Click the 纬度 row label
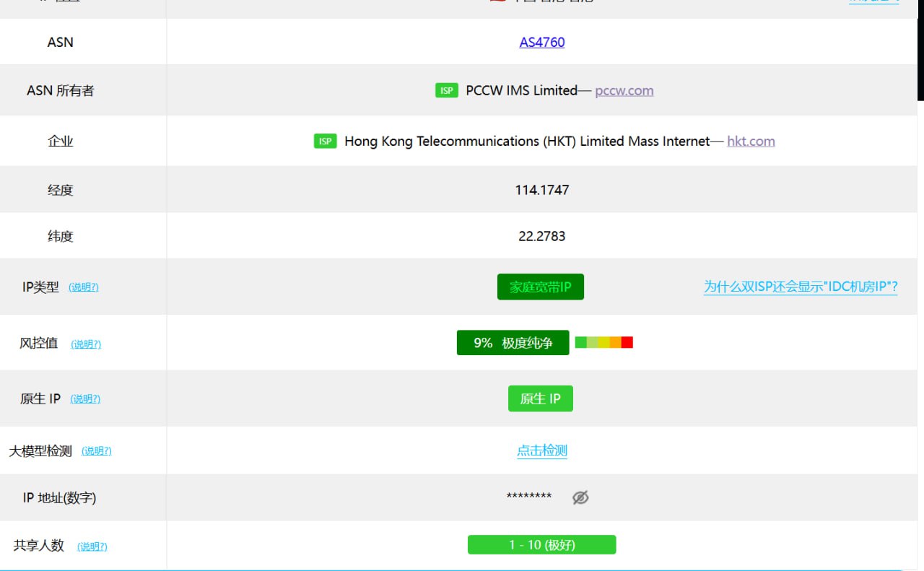This screenshot has height=571, width=924. (61, 236)
